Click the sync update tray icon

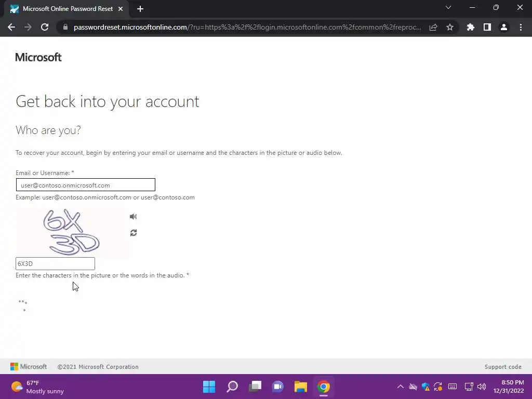(x=438, y=387)
